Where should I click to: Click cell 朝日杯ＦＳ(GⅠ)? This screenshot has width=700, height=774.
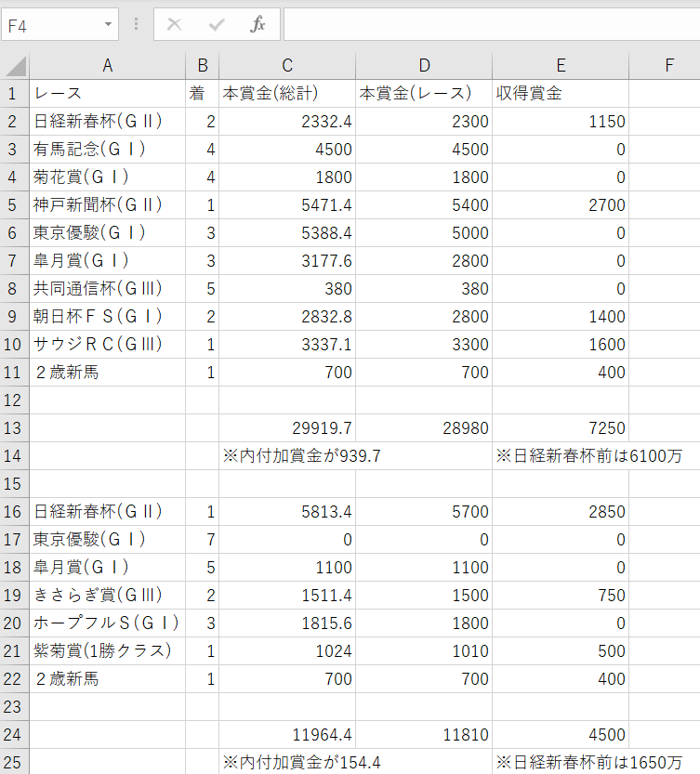point(107,317)
